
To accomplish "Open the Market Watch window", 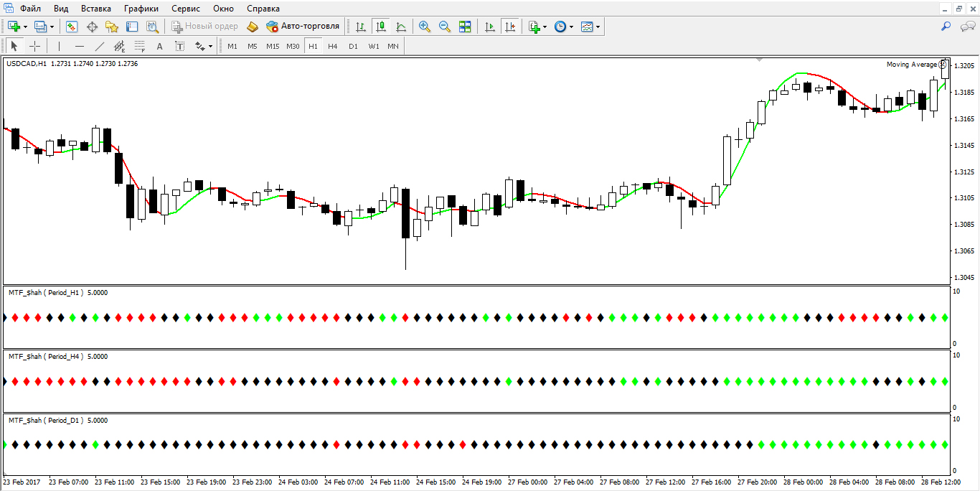I will pos(72,27).
